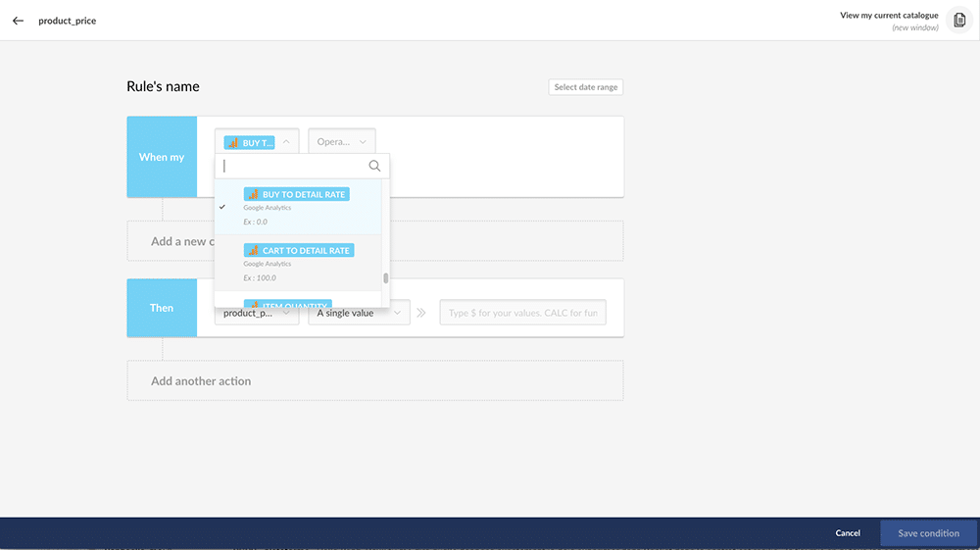Image resolution: width=980 pixels, height=550 pixels.
Task: Click 'Ex : 100.0' example text
Action: [260, 278]
